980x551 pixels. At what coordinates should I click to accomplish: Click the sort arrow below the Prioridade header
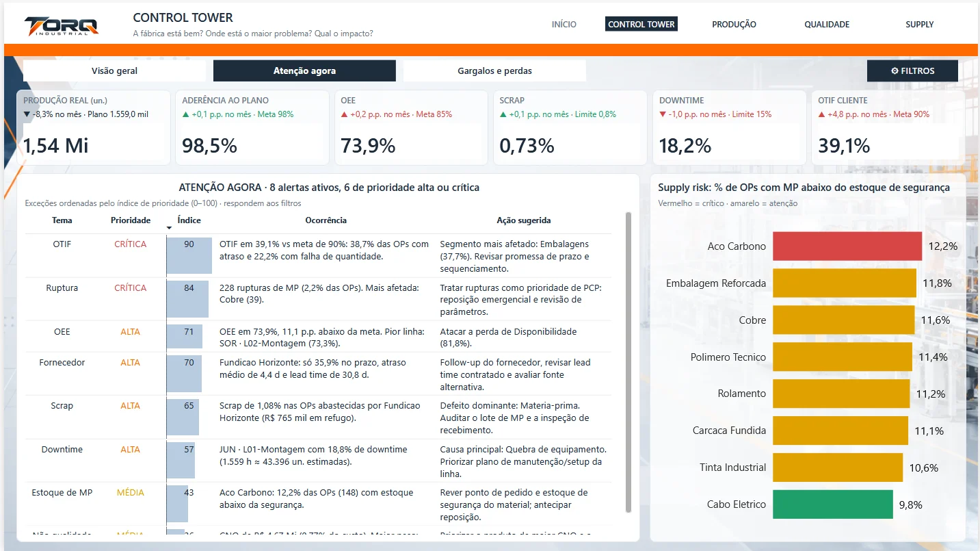(169, 228)
